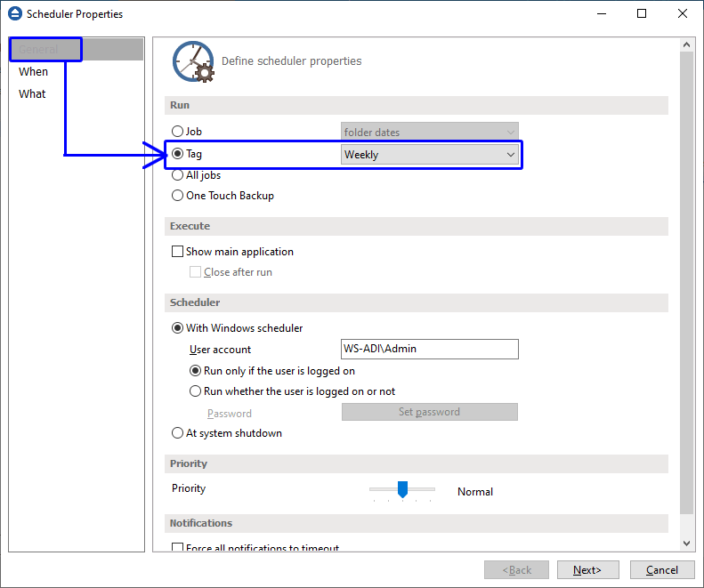The width and height of the screenshot is (704, 588).
Task: Select Run only if user is logged on
Action: (195, 371)
